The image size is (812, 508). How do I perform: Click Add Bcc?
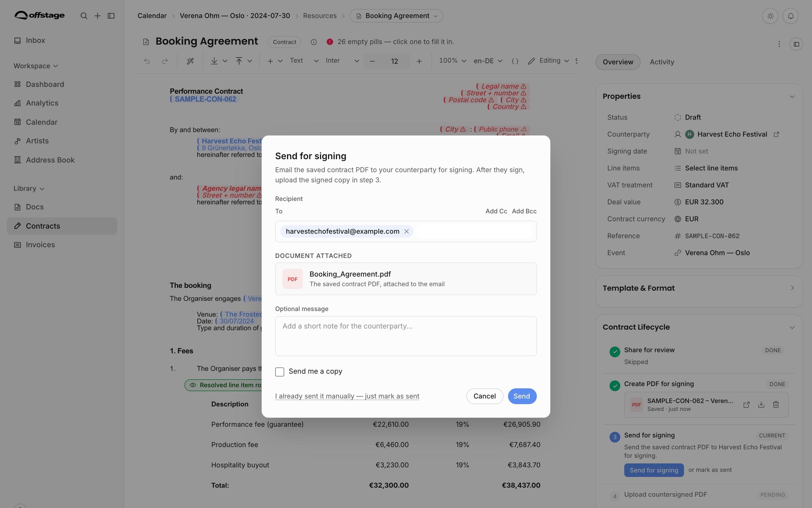524,211
